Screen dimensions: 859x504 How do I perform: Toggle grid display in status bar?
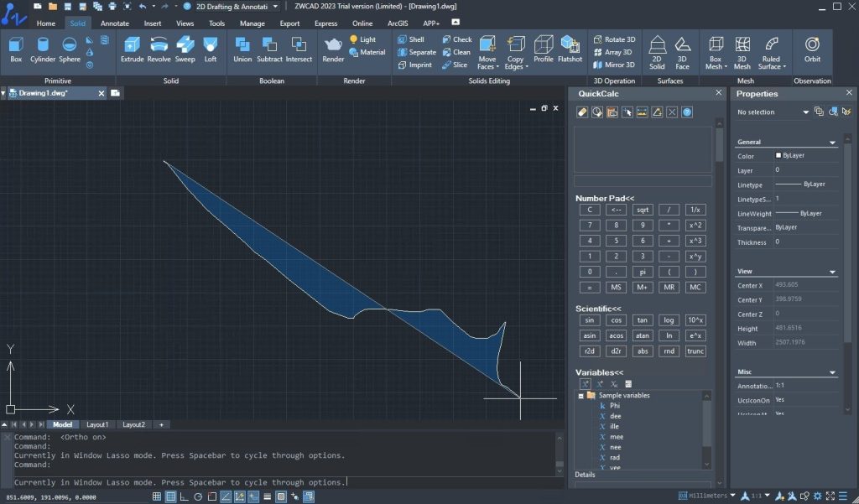(171, 496)
